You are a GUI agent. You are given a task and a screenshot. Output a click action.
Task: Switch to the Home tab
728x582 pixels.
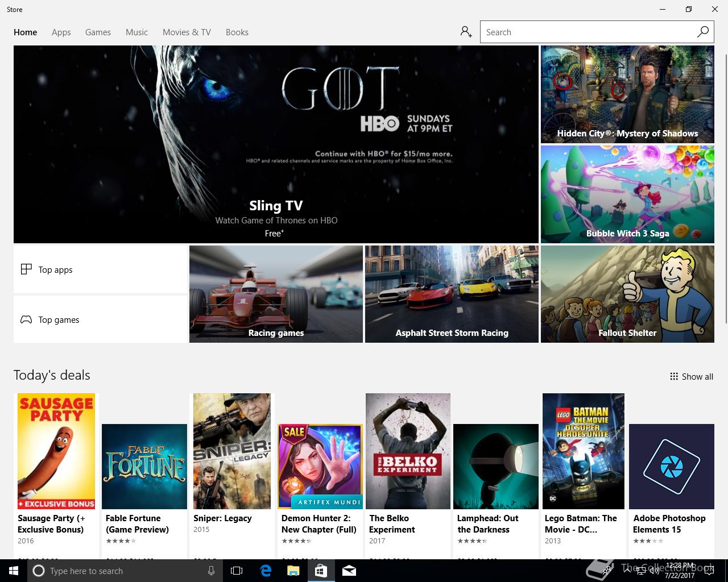tap(26, 32)
